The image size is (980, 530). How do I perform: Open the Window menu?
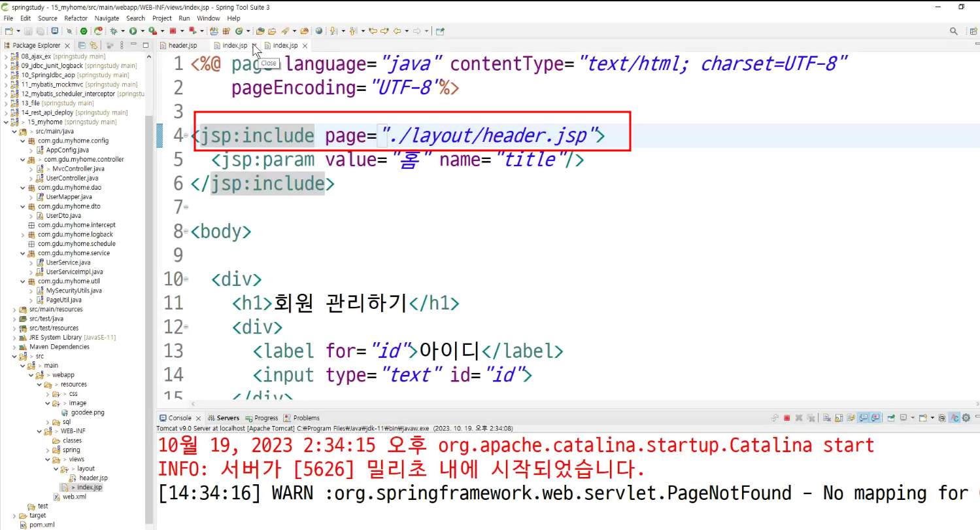[x=209, y=18]
